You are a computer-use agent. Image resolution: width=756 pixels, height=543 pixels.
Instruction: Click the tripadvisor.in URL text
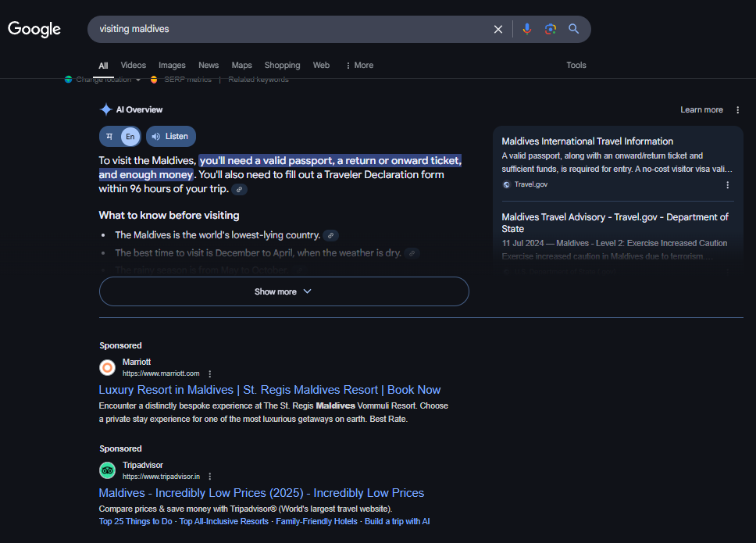click(161, 477)
